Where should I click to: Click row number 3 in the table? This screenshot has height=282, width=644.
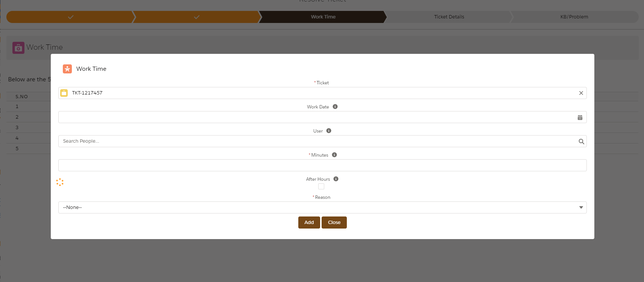coord(17,128)
